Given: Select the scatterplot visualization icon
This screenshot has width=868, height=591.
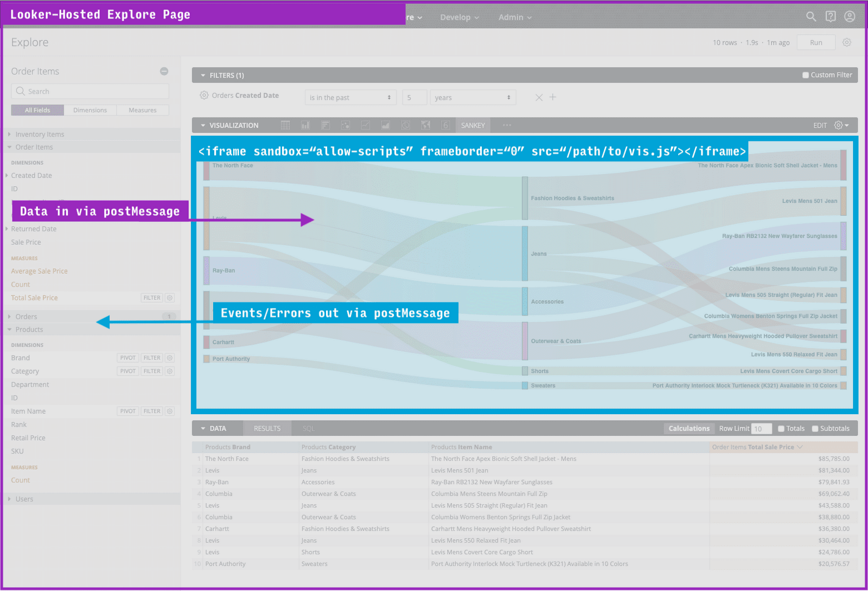Looking at the screenshot, I should (345, 125).
